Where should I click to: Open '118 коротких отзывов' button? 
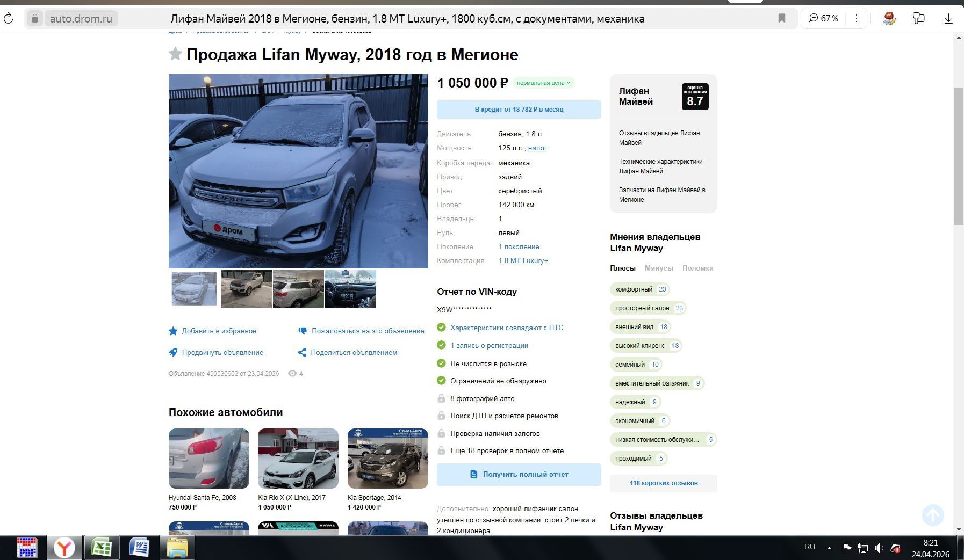tap(664, 483)
